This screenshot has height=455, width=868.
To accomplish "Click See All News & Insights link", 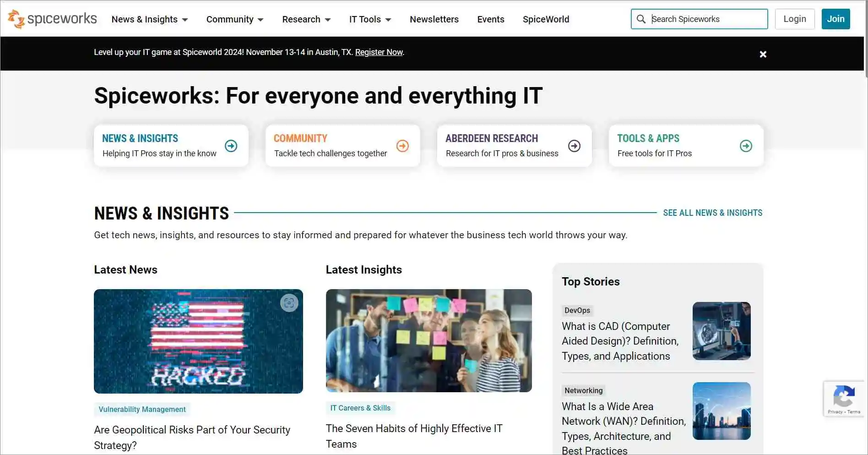I will tap(712, 213).
